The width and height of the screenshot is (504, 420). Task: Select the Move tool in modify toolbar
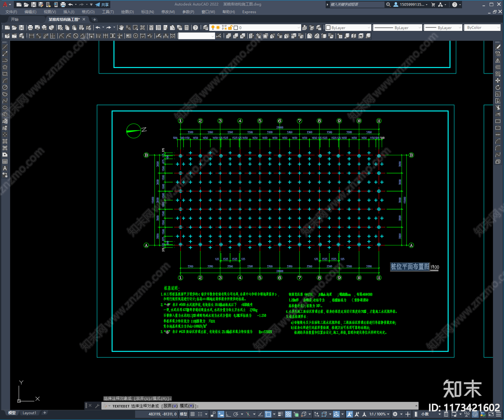pyautogui.click(x=498, y=81)
